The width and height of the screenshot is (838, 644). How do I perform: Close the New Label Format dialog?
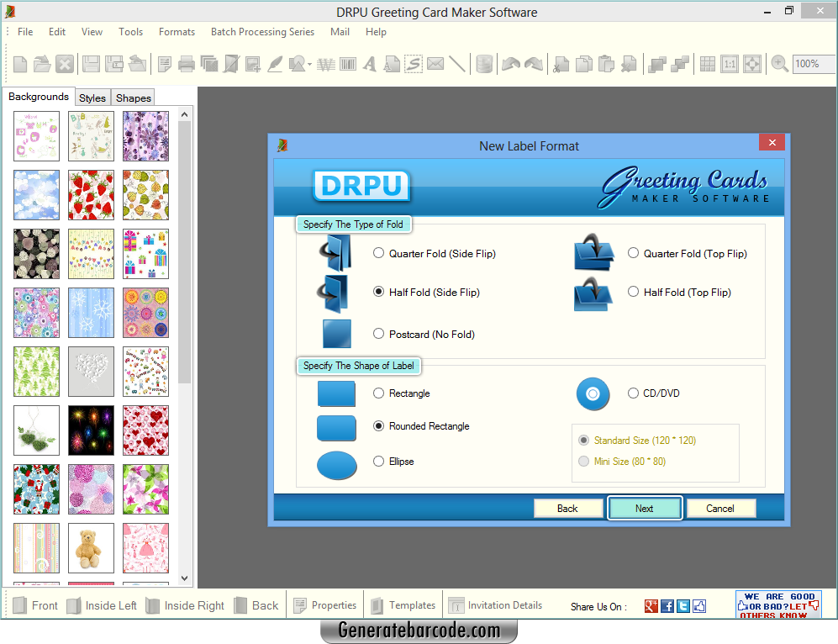click(x=772, y=142)
